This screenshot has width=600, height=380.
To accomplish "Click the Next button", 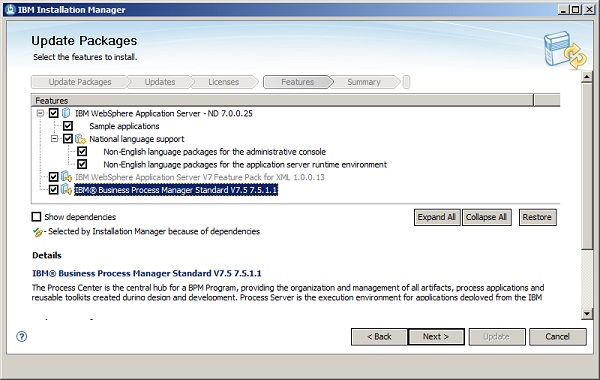I will [x=436, y=337].
